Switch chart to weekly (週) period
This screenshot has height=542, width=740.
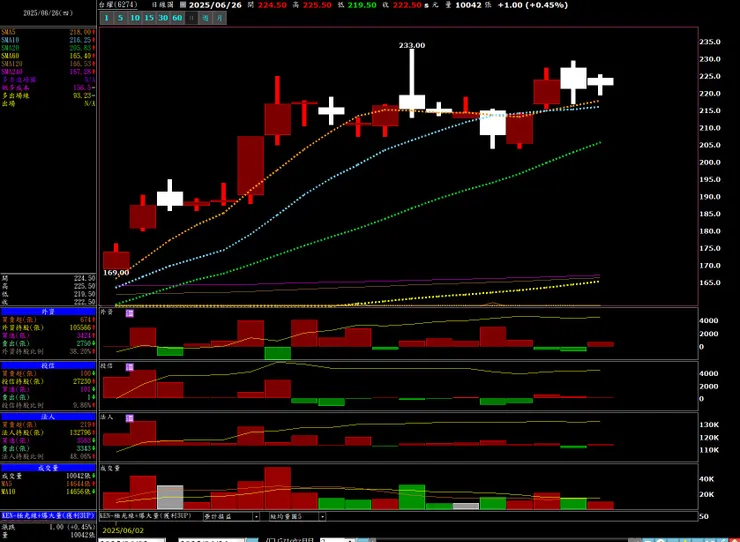click(206, 18)
